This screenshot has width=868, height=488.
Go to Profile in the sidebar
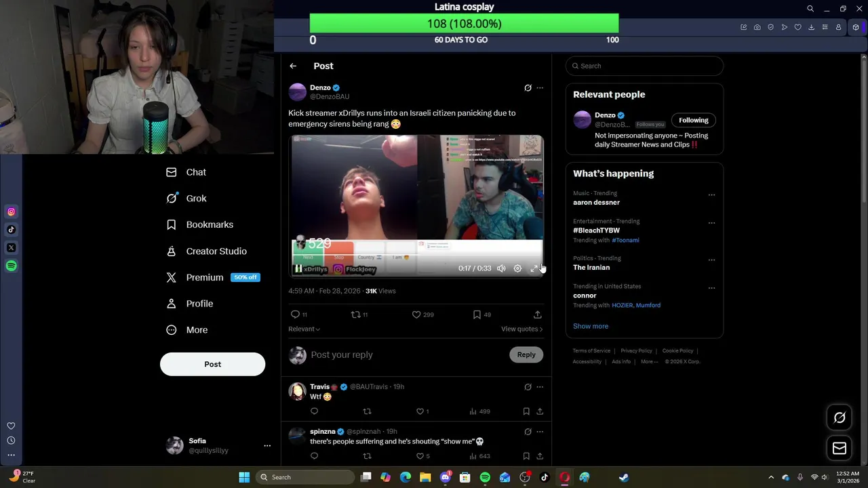click(190, 304)
